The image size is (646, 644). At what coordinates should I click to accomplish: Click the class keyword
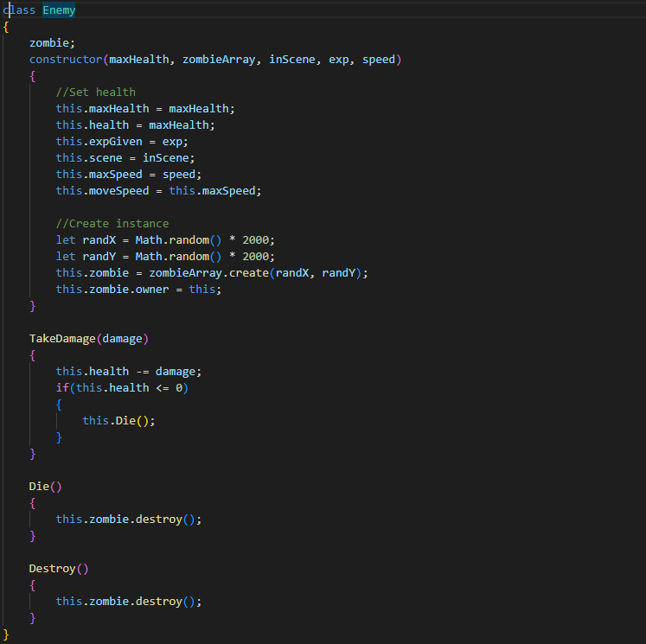19,10
